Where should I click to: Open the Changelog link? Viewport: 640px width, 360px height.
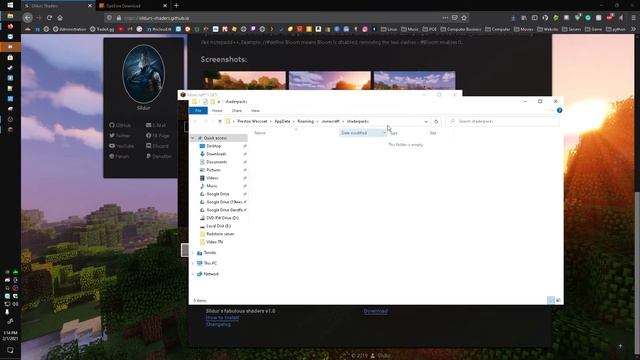click(218, 324)
